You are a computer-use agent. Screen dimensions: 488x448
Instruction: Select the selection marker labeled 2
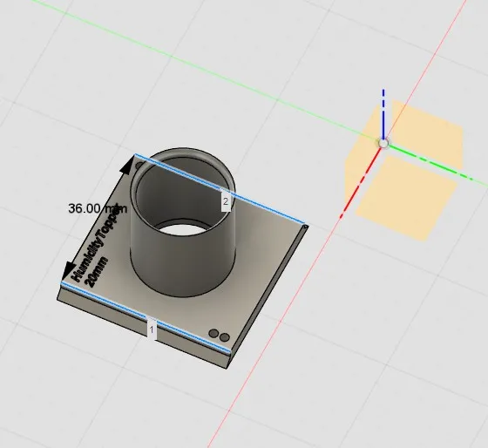(x=226, y=201)
